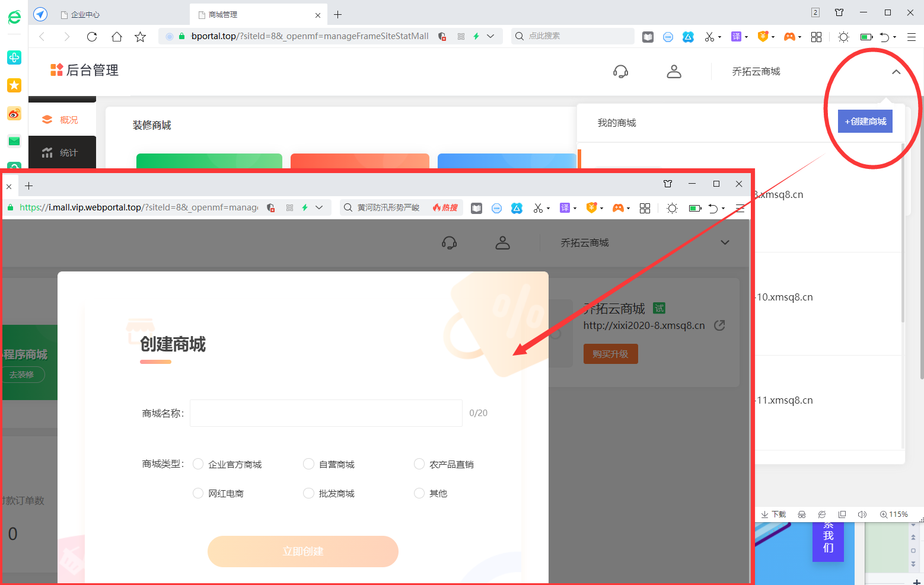Click the 立即创建 button in the dialog

pos(303,551)
